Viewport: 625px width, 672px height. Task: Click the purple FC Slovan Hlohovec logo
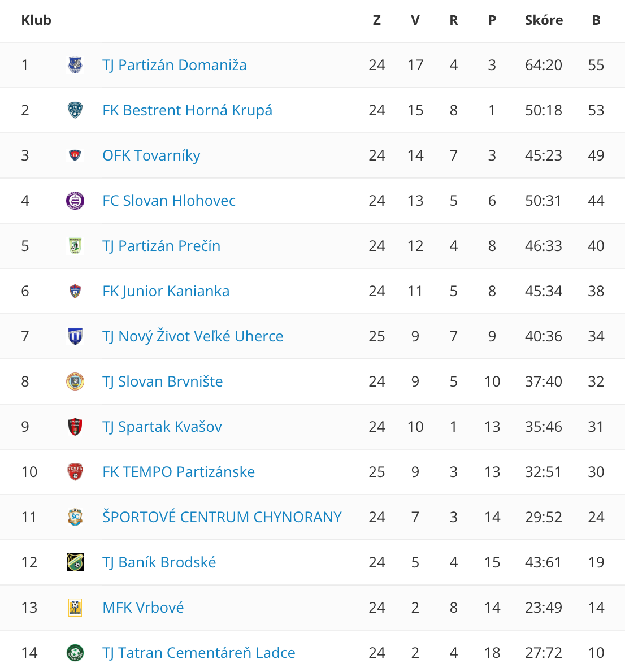(x=75, y=201)
